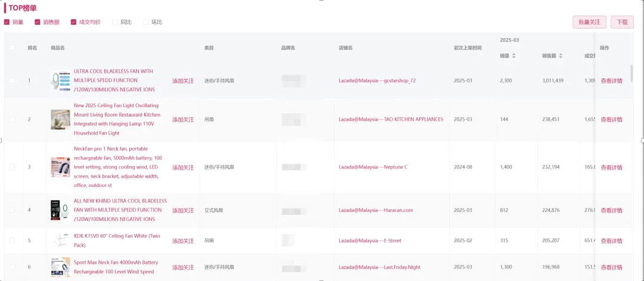Uncheck the 销量 metric checkbox
Viewport: 644px width, 281px height.
pos(7,22)
